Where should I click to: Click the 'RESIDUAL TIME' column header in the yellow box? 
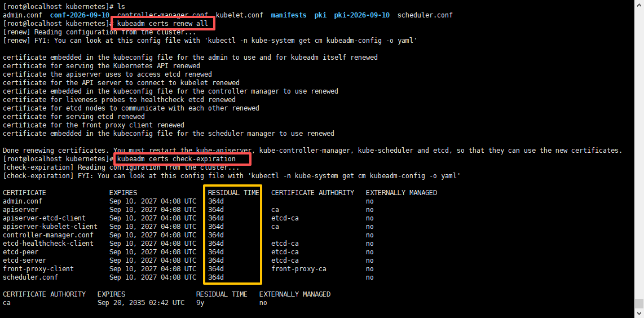click(x=233, y=193)
